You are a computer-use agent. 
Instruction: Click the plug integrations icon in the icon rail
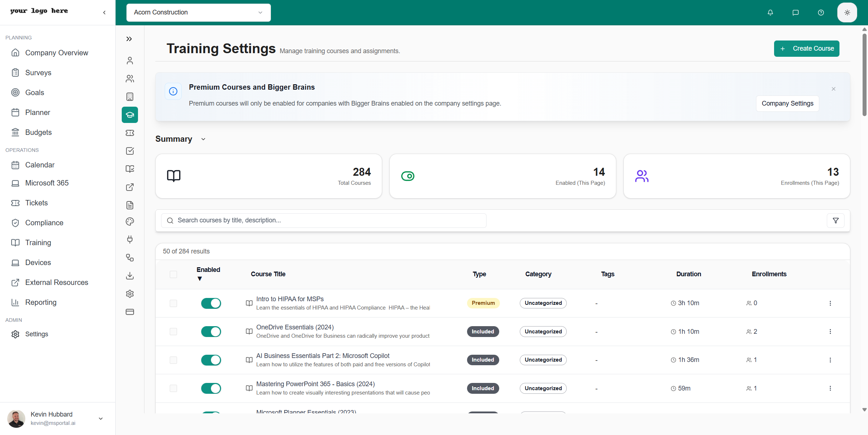coord(130,239)
